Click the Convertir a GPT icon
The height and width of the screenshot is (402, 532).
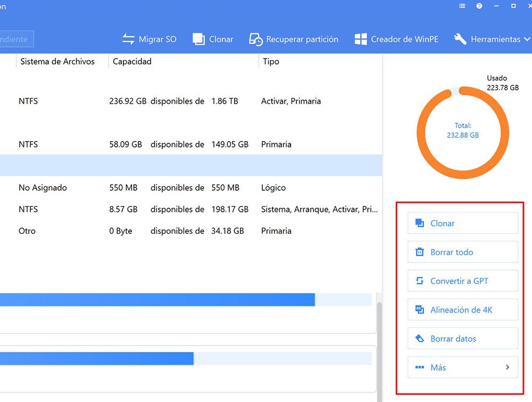tap(420, 281)
